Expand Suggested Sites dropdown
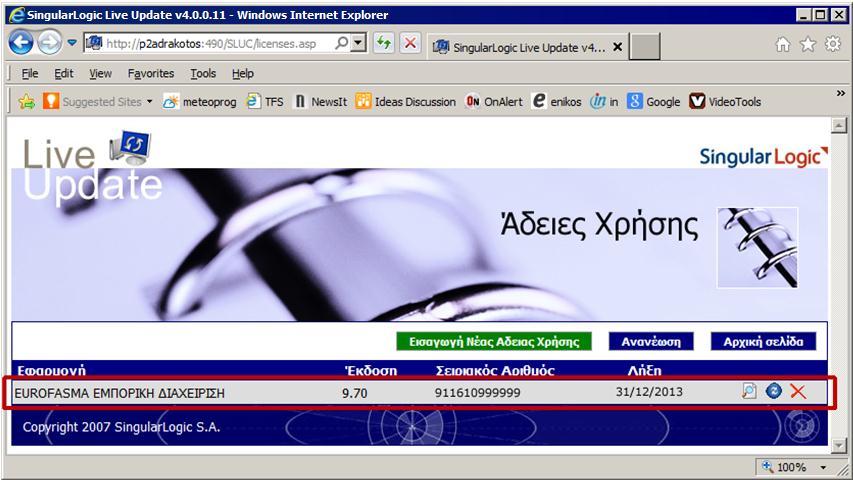Screen dimensions: 853x480 pyautogui.click(x=150, y=102)
